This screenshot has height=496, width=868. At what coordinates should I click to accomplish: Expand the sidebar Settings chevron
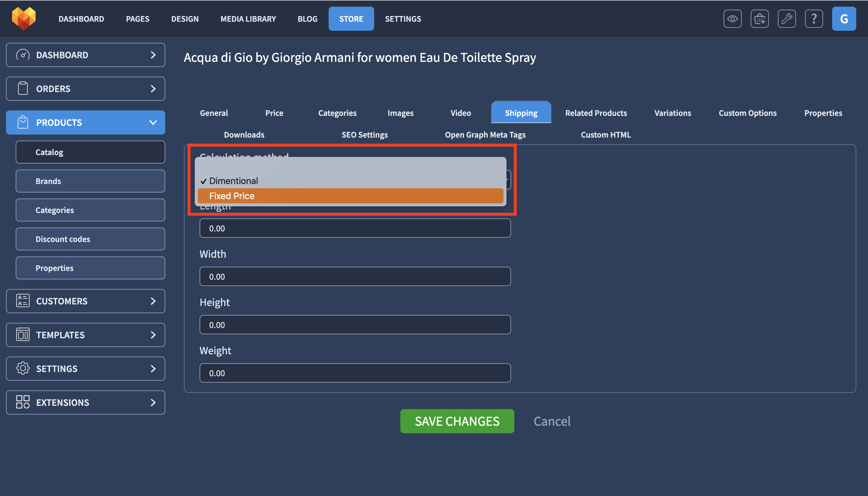coord(153,368)
